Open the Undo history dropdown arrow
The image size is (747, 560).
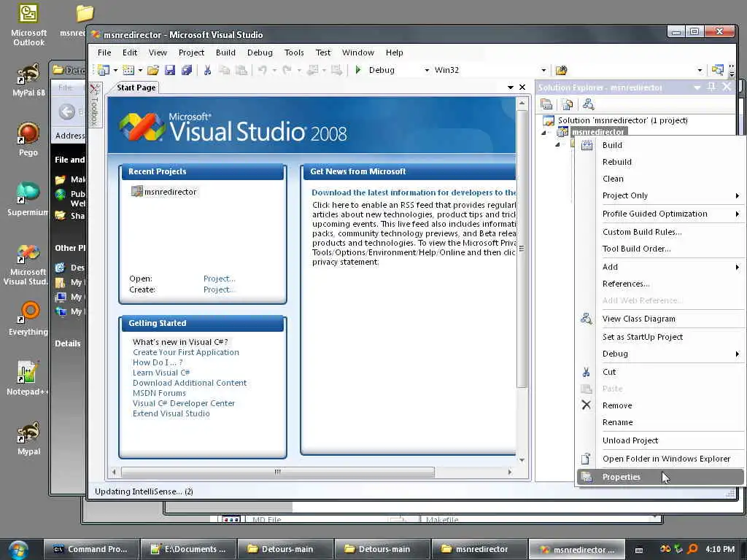click(274, 70)
